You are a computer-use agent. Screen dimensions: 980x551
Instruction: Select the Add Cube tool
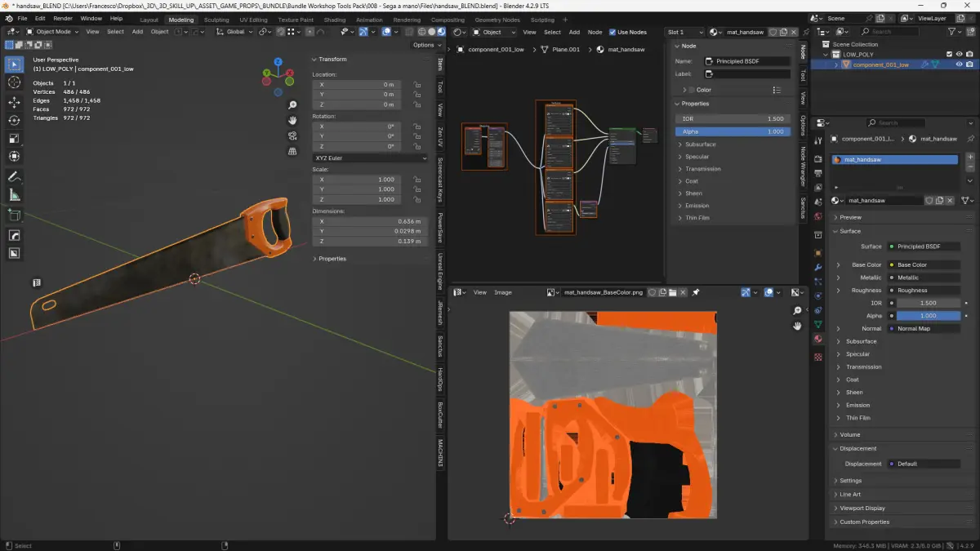pyautogui.click(x=14, y=215)
